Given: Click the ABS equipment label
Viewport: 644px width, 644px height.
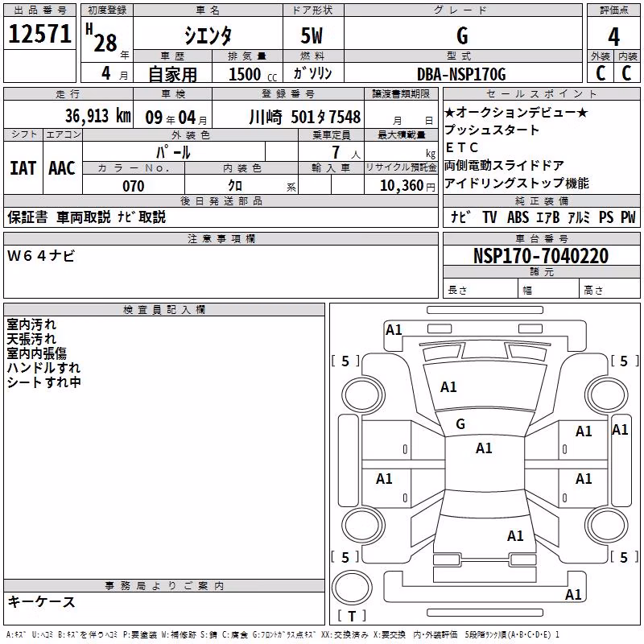Looking at the screenshot, I should [x=518, y=217].
